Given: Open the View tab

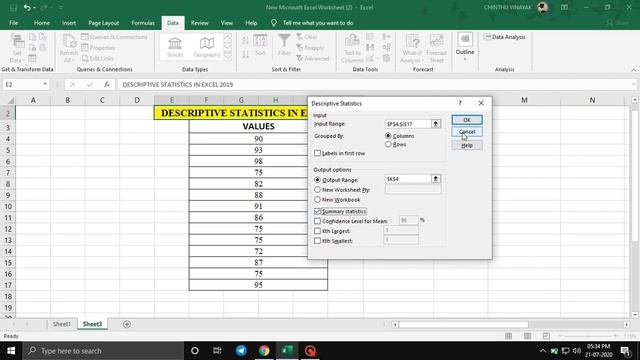Looking at the screenshot, I should coord(227,23).
